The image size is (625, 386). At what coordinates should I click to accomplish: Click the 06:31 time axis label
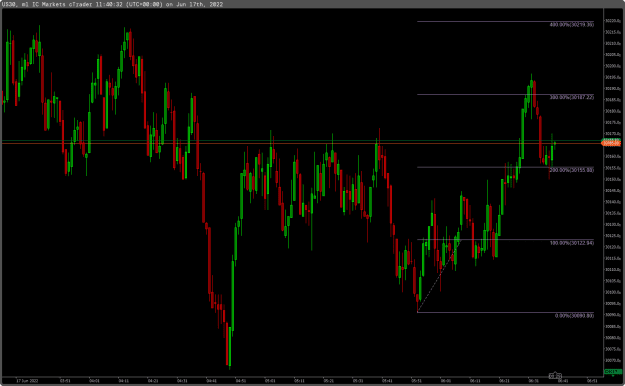coord(533,381)
